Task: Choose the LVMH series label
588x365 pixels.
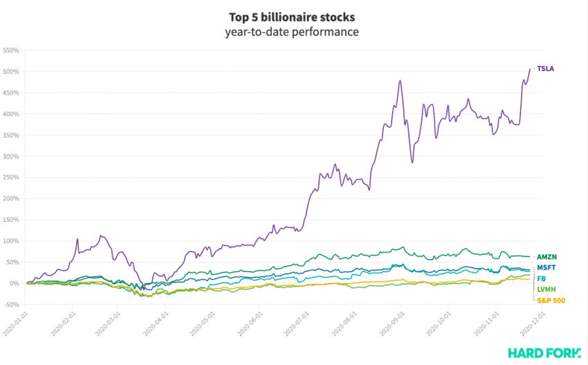Action: click(x=546, y=289)
